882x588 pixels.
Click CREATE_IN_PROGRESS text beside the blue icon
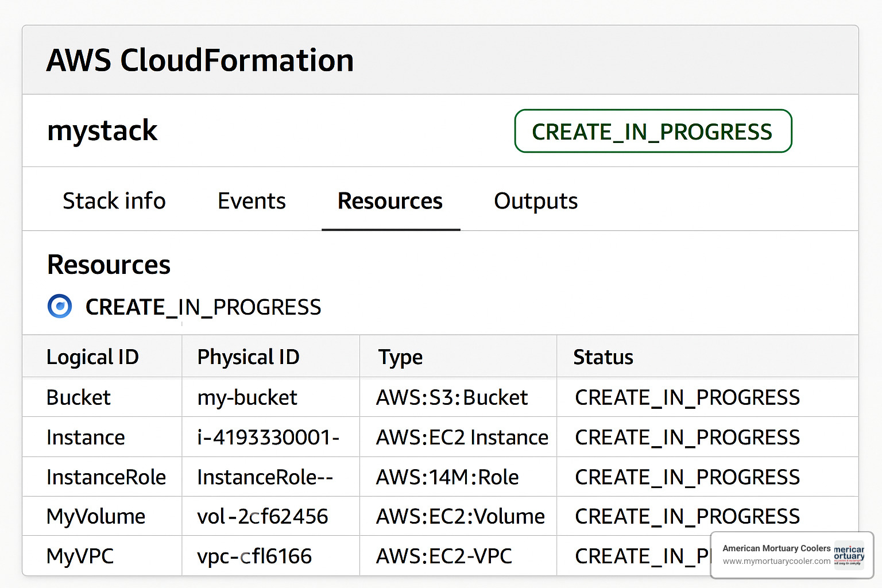(x=203, y=307)
